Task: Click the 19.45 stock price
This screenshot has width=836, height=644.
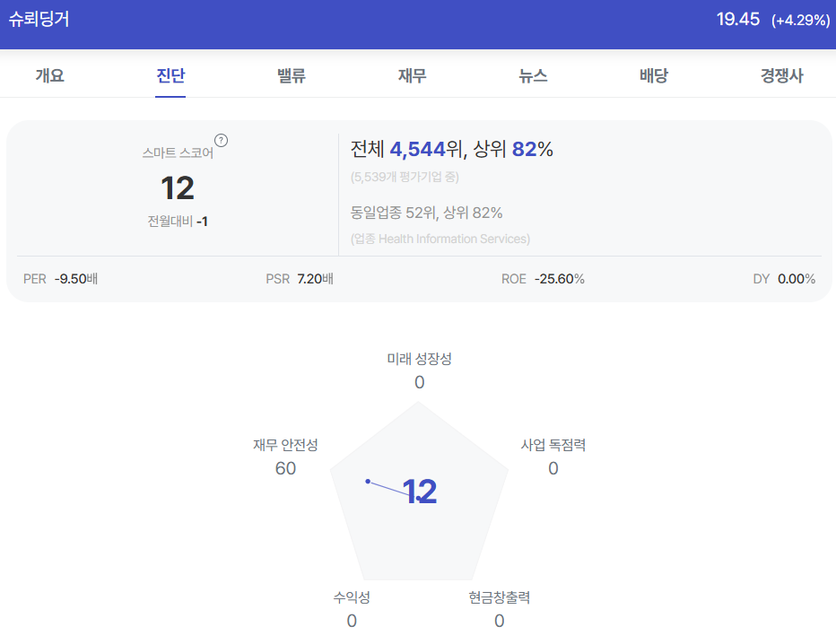Action: pos(738,20)
